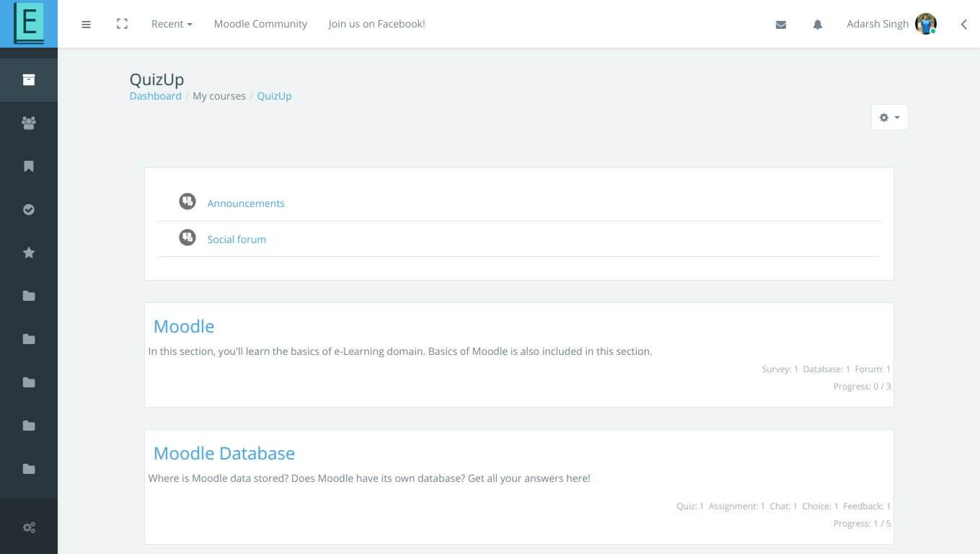
Task: Open the Recent dropdown menu
Action: (x=172, y=24)
